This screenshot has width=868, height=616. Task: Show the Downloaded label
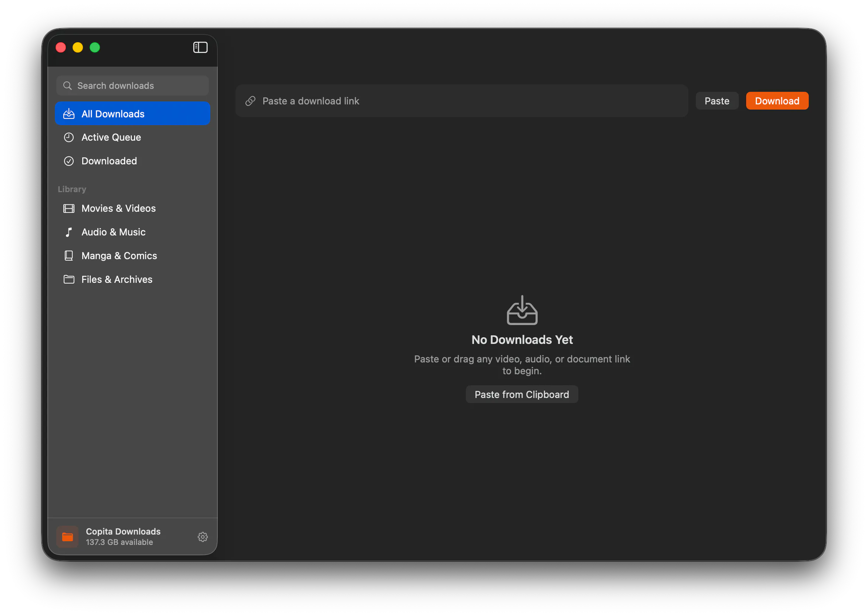click(109, 161)
